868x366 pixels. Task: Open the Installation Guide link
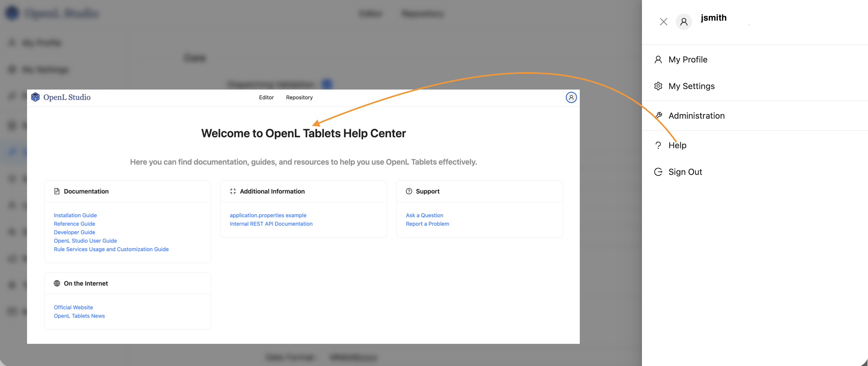(75, 215)
